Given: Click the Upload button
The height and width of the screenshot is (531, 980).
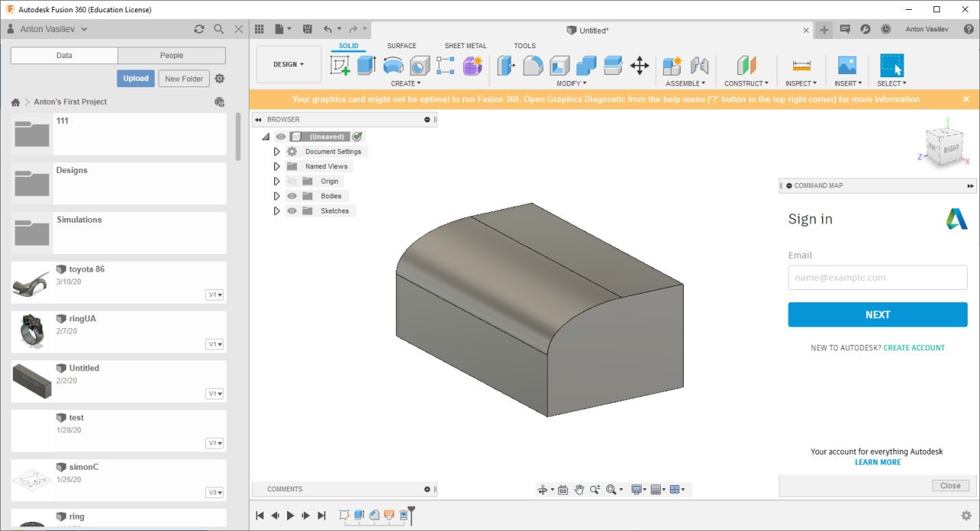Looking at the screenshot, I should click(136, 78).
